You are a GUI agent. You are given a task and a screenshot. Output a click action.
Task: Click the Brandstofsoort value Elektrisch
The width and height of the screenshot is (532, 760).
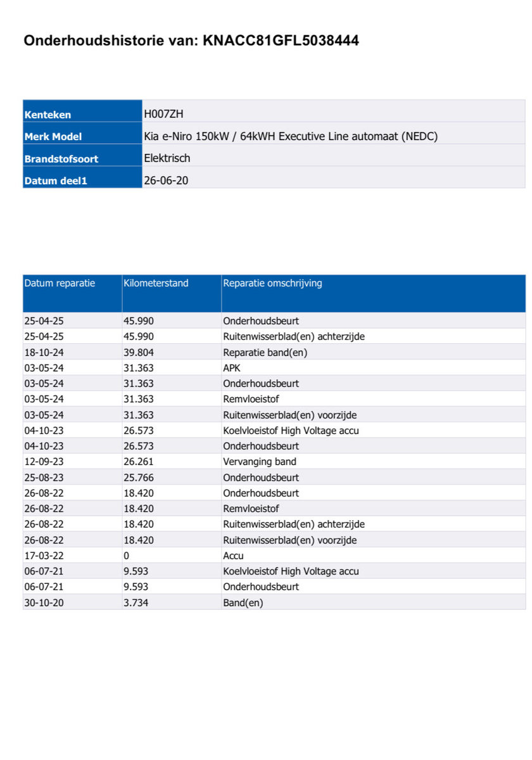[x=167, y=158]
